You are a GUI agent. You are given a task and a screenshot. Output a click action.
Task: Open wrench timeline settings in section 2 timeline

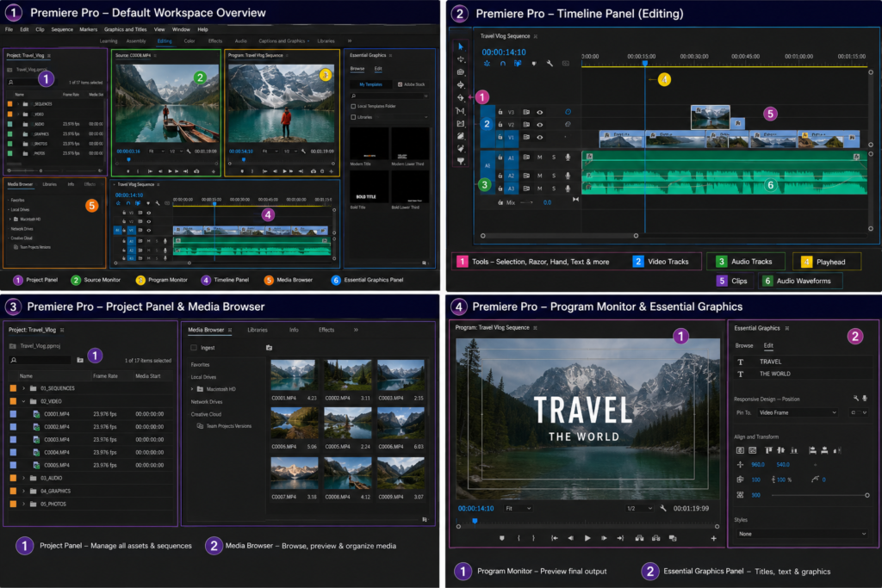[x=550, y=64]
